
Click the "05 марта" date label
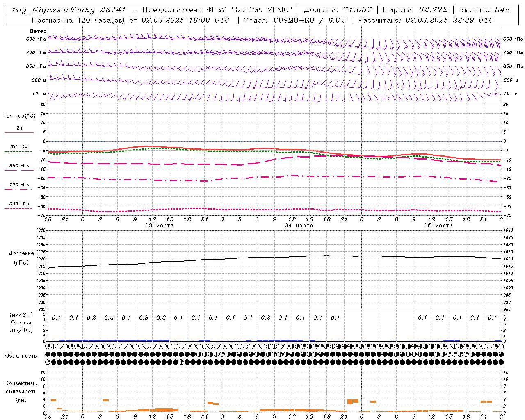point(439,226)
